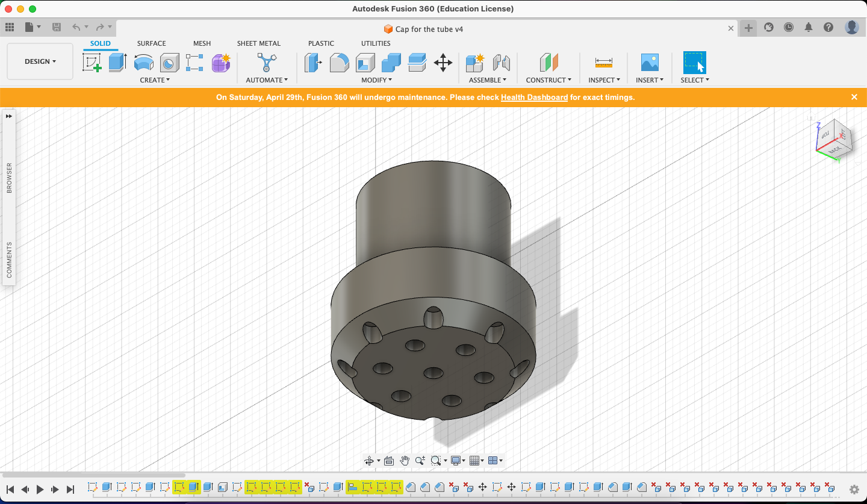Image resolution: width=867 pixels, height=504 pixels.
Task: Select the Press Pull tool
Action: 313,63
